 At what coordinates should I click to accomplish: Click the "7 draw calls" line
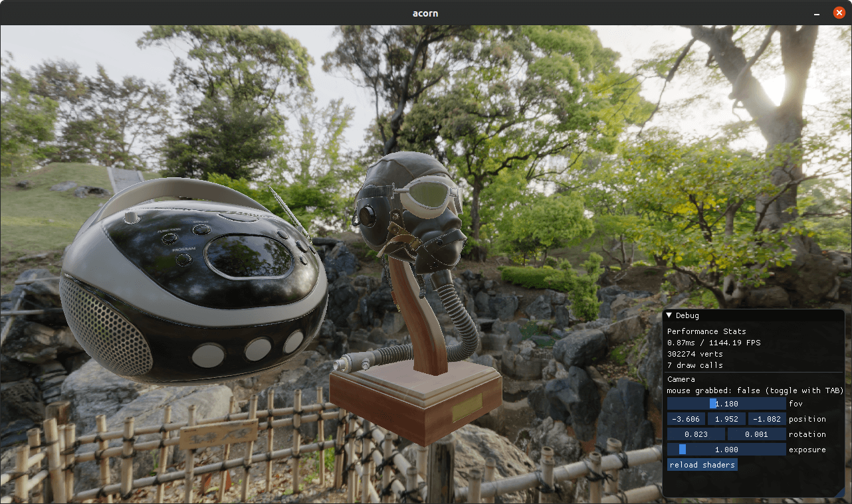point(695,365)
